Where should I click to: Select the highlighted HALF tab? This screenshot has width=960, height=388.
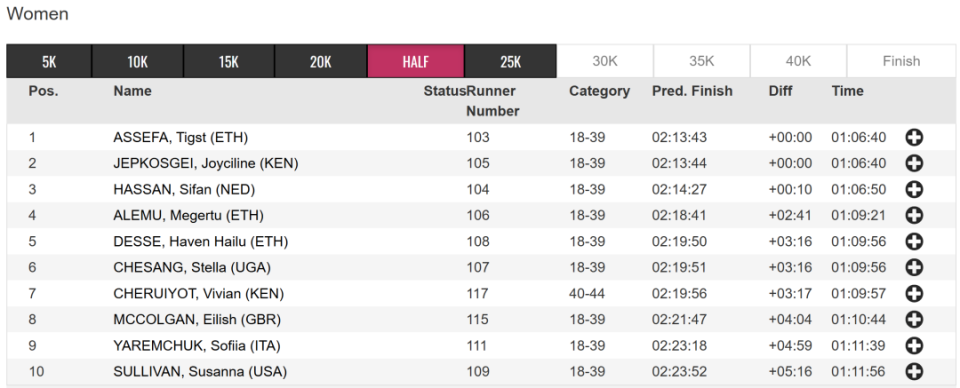(416, 61)
